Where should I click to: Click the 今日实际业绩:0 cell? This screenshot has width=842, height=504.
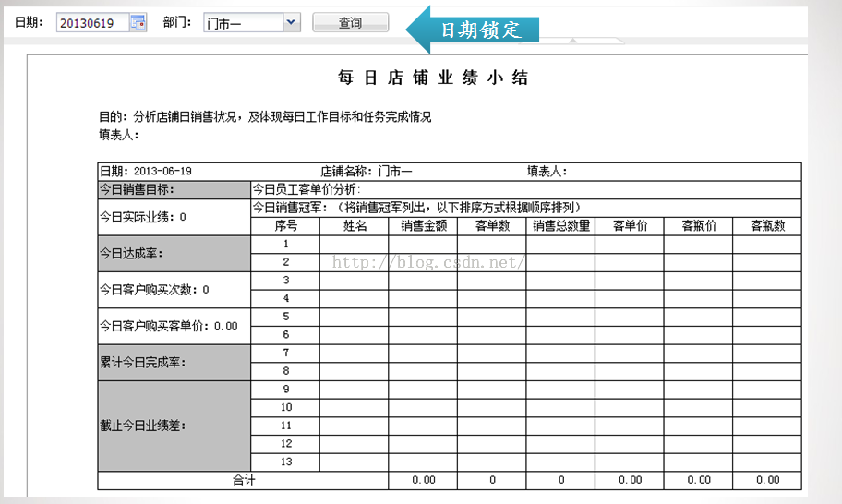click(174, 217)
